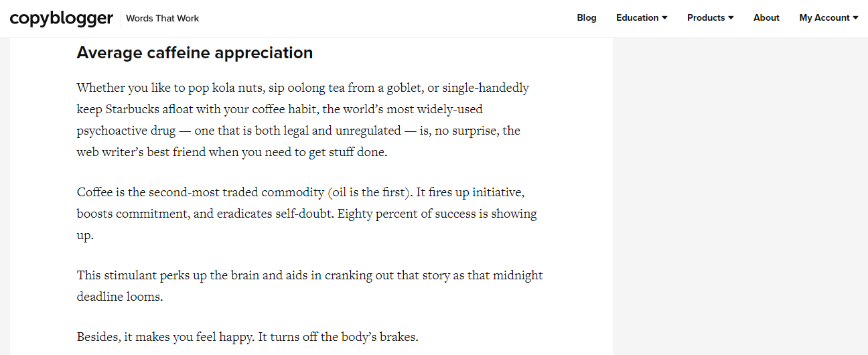Viewport: 868px width, 355px height.
Task: Go to the About page
Action: point(766,18)
